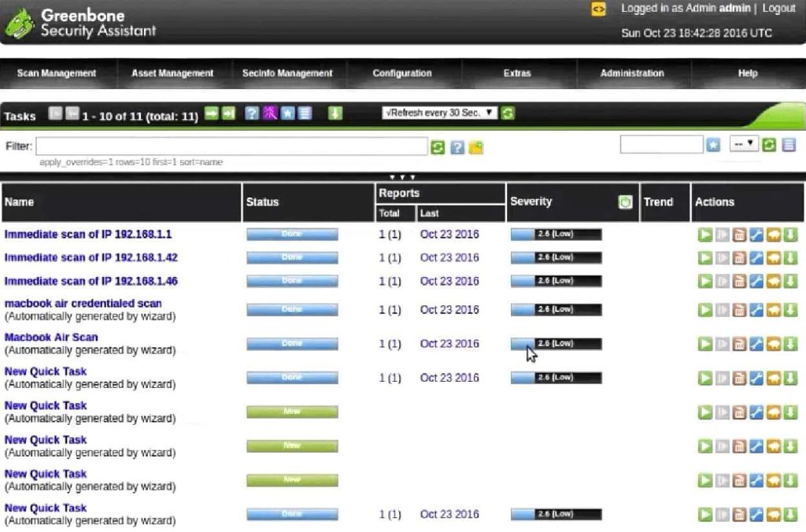Edit the Immediate scan of IP 192.168.1.1 task
The height and width of the screenshot is (532, 806).
pyautogui.click(x=756, y=235)
